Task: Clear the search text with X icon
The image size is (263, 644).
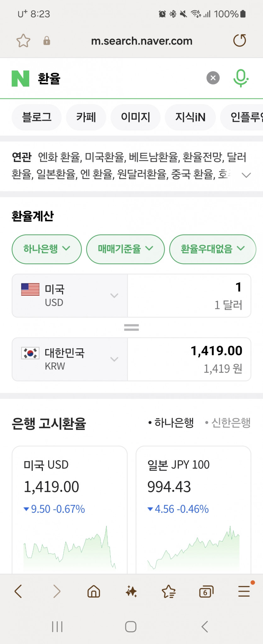Action: coord(213,78)
